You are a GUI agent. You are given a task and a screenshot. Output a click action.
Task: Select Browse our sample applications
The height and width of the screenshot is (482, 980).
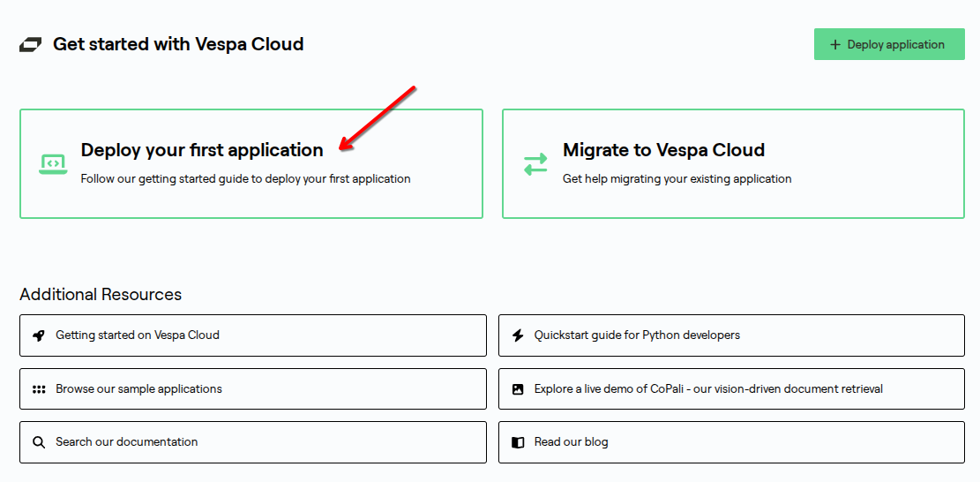(x=138, y=389)
